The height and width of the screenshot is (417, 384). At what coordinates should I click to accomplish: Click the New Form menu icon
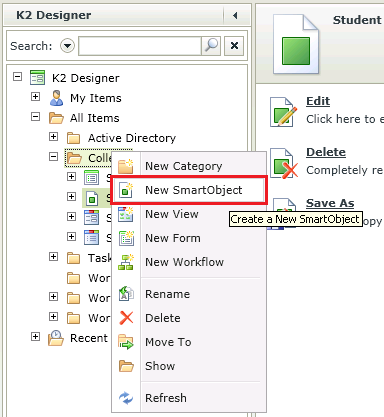126,238
